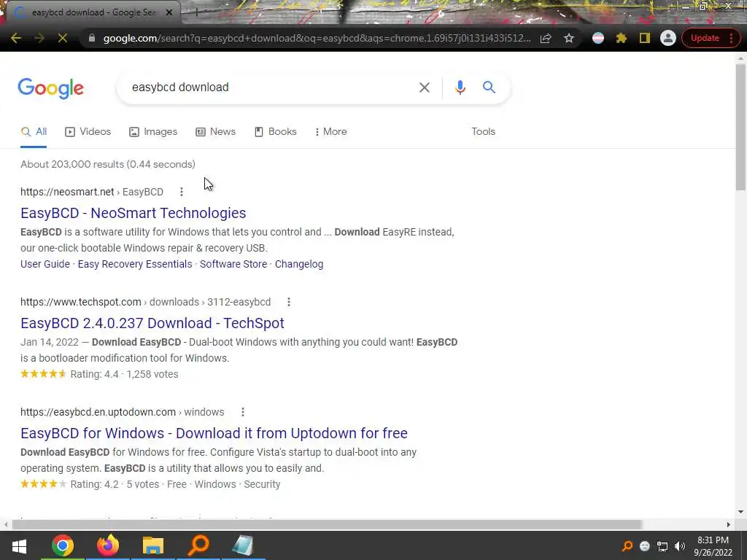Toggle the browser side panel icon
The height and width of the screenshot is (560, 747).
(x=645, y=38)
